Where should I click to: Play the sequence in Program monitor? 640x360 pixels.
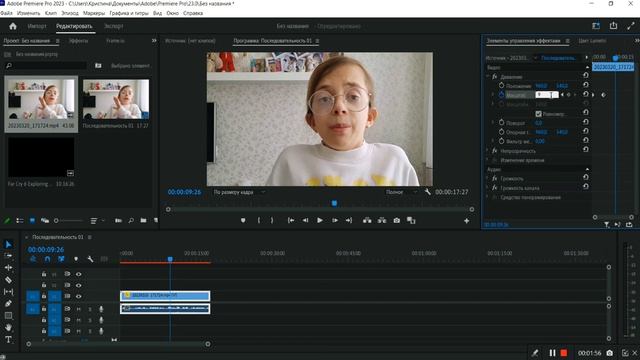point(320,220)
